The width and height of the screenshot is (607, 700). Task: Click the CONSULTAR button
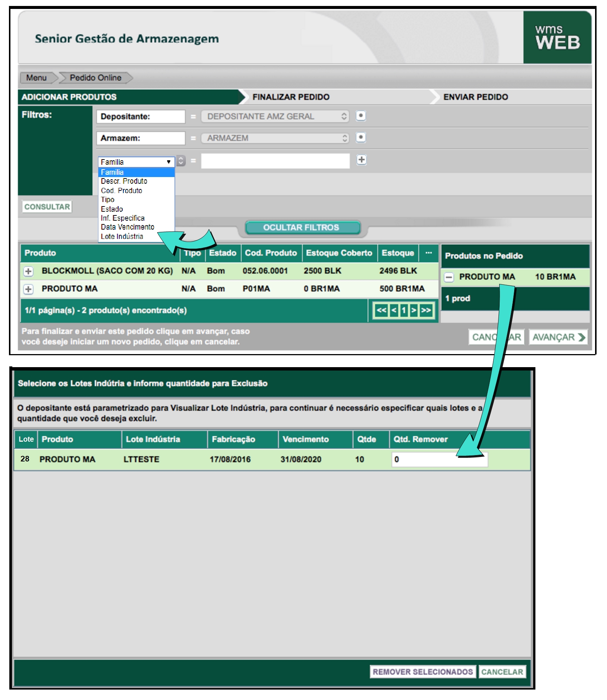click(x=47, y=207)
